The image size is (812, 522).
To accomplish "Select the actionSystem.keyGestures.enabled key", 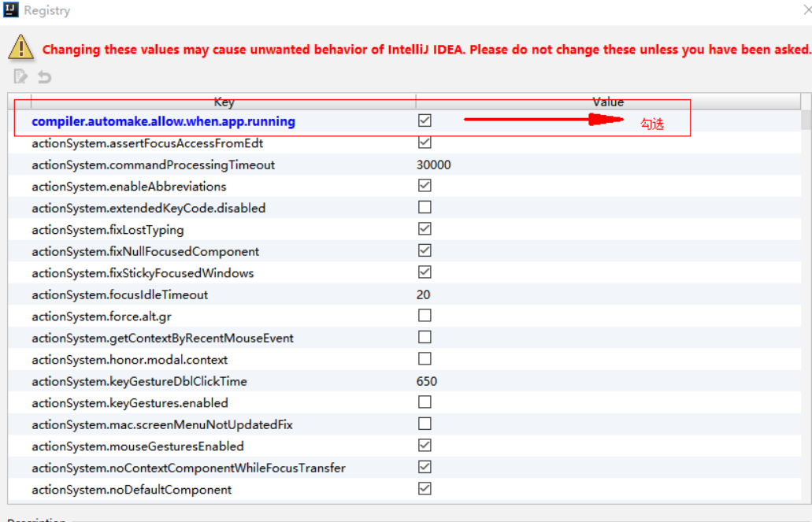I will coord(130,403).
